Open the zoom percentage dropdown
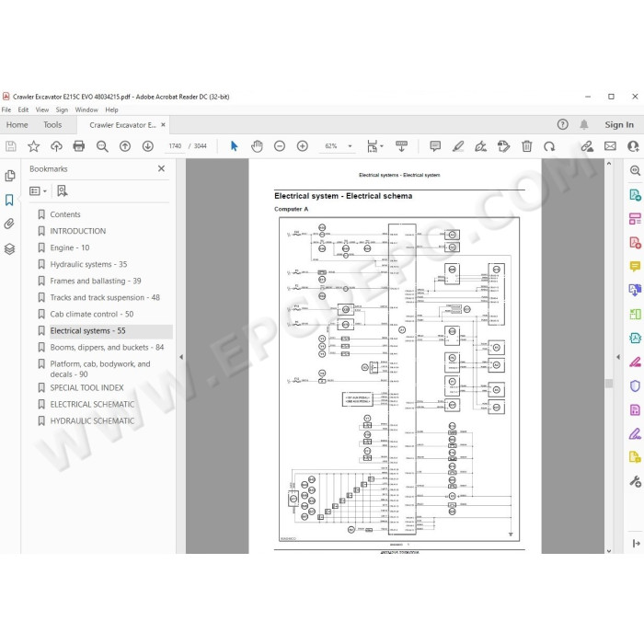 pyautogui.click(x=350, y=146)
